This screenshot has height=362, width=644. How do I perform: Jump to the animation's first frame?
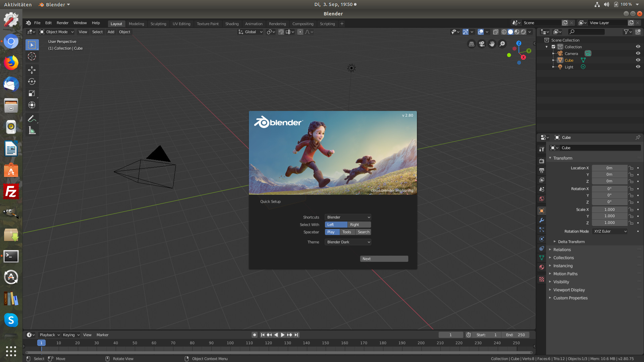coord(263,335)
